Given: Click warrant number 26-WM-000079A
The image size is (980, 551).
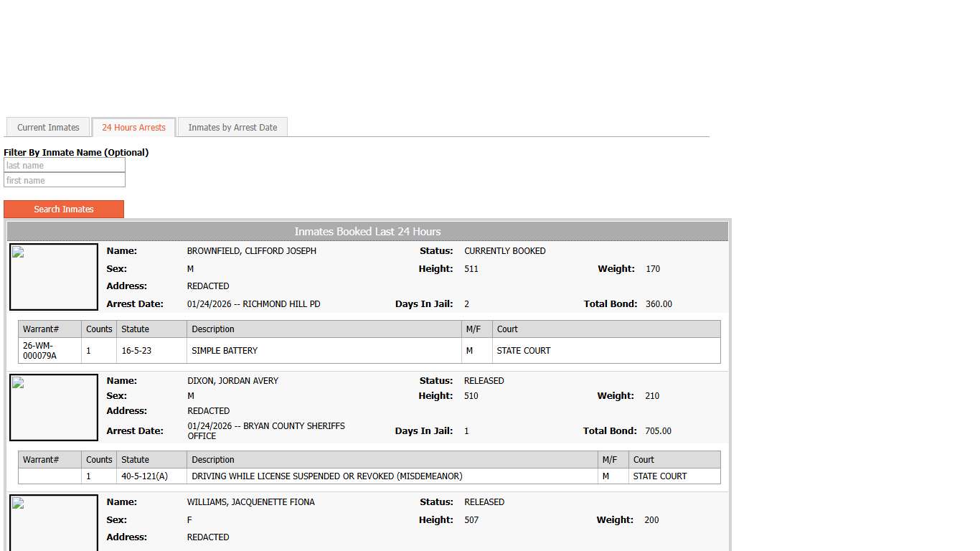Looking at the screenshot, I should [x=40, y=351].
